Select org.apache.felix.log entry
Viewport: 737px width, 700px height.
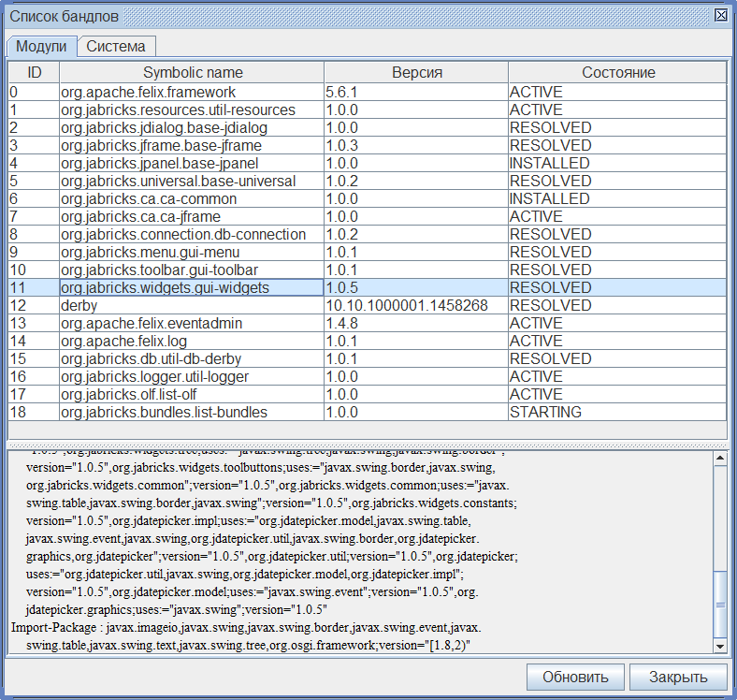coord(192,341)
